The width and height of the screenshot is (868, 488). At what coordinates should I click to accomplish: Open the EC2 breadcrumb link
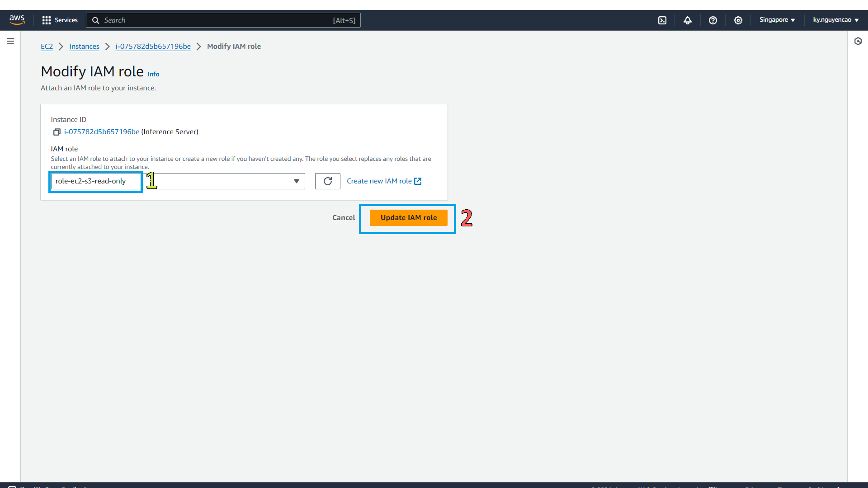tap(47, 46)
